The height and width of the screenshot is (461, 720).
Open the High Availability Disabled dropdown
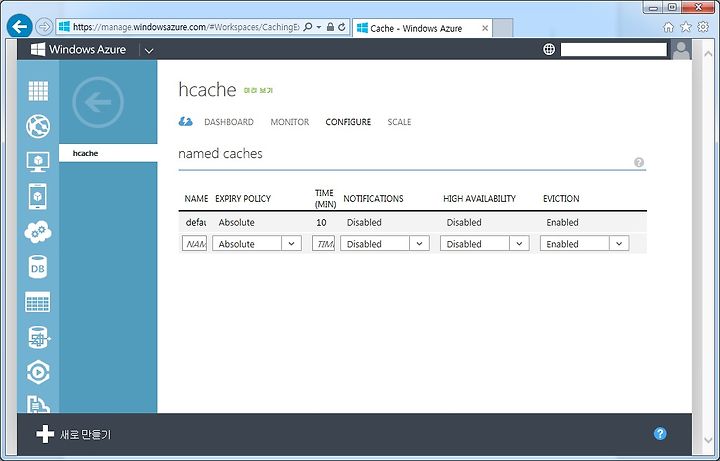484,243
